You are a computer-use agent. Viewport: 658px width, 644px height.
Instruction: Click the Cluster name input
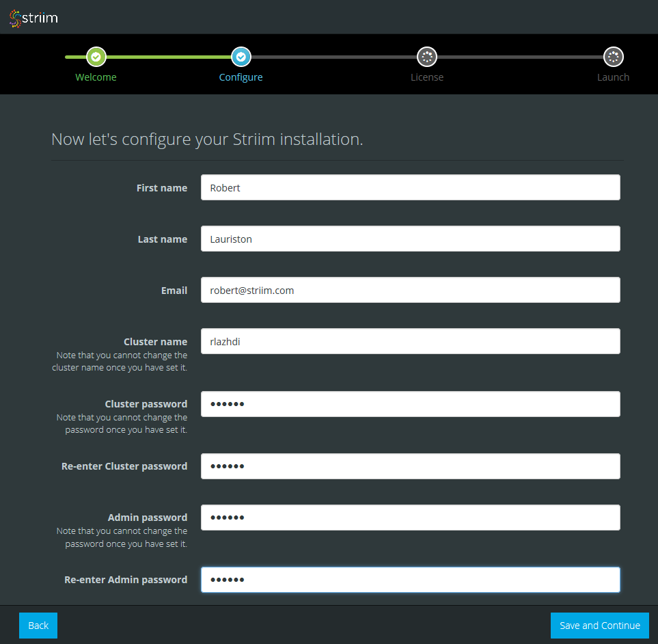coord(411,341)
